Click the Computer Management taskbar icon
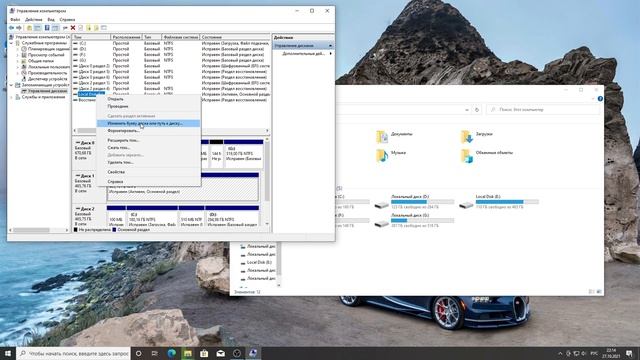This screenshot has width=640, height=360. [253, 353]
